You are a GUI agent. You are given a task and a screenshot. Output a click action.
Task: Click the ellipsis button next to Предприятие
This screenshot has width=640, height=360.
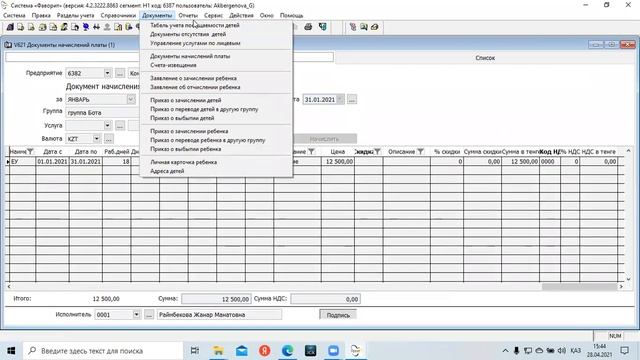tap(120, 73)
